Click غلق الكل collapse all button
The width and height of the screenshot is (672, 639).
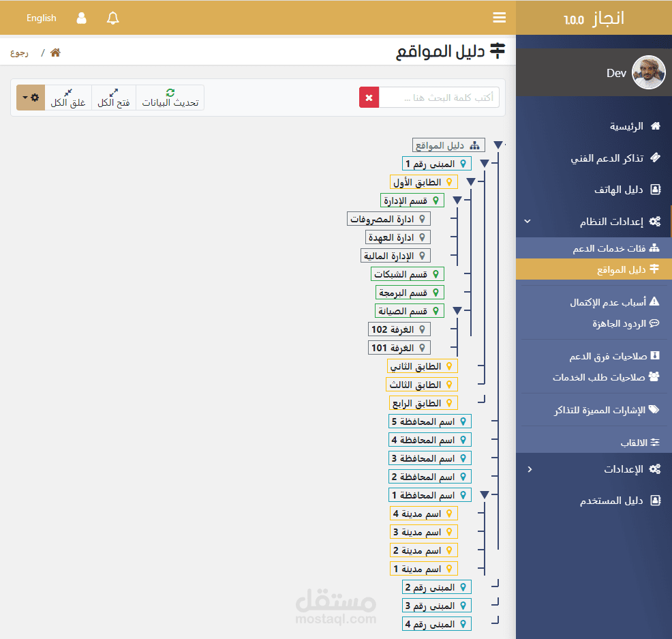click(x=68, y=98)
